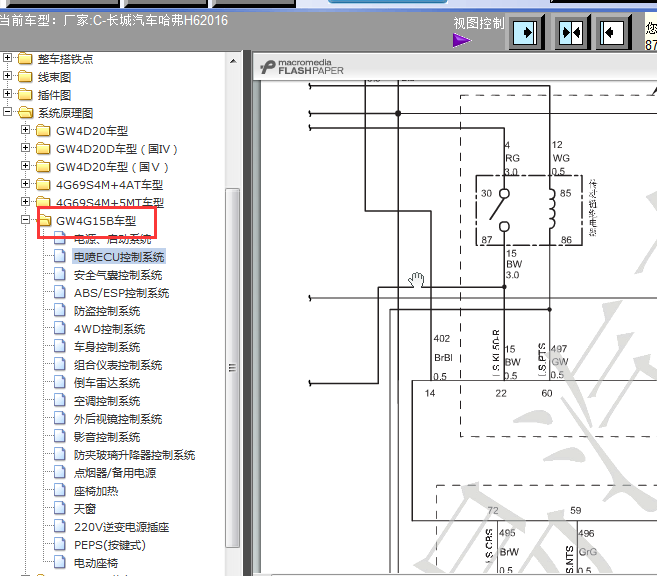
Task: Collapse the 系统原理图 folder
Action: pyautogui.click(x=7, y=112)
